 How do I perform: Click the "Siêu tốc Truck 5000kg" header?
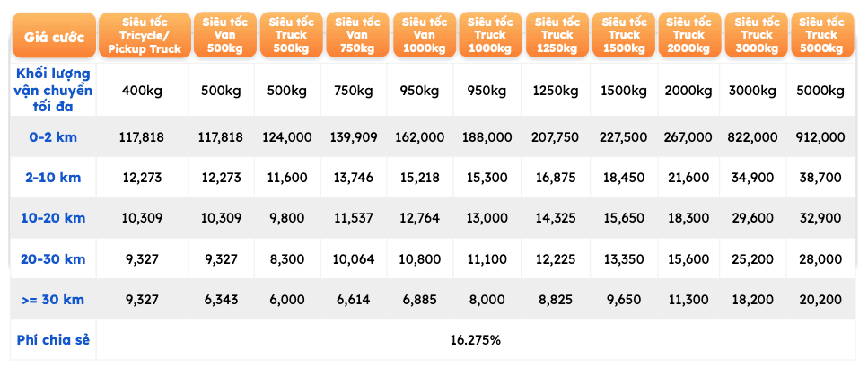820,35
